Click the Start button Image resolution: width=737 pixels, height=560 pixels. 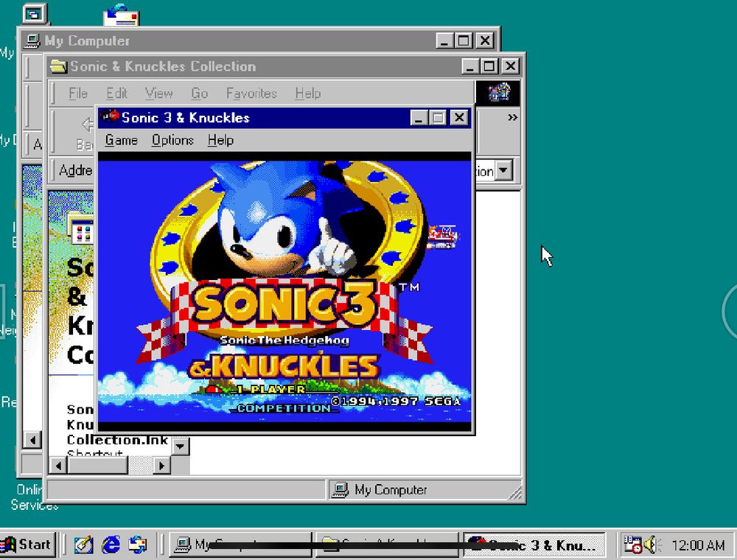[x=27, y=545]
